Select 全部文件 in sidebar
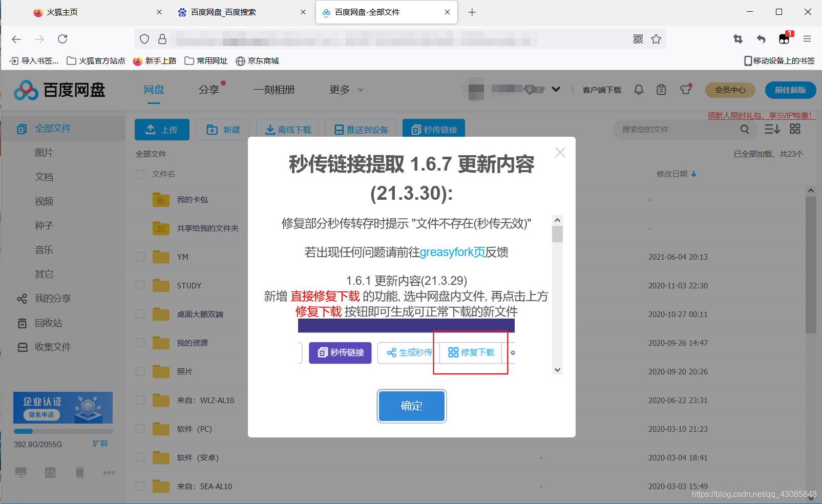822x504 pixels. point(62,129)
